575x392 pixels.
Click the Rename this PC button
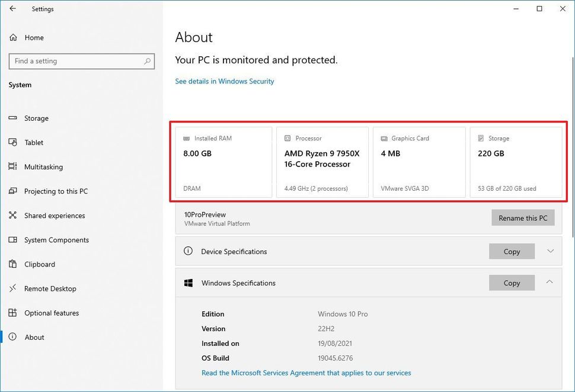click(x=523, y=217)
